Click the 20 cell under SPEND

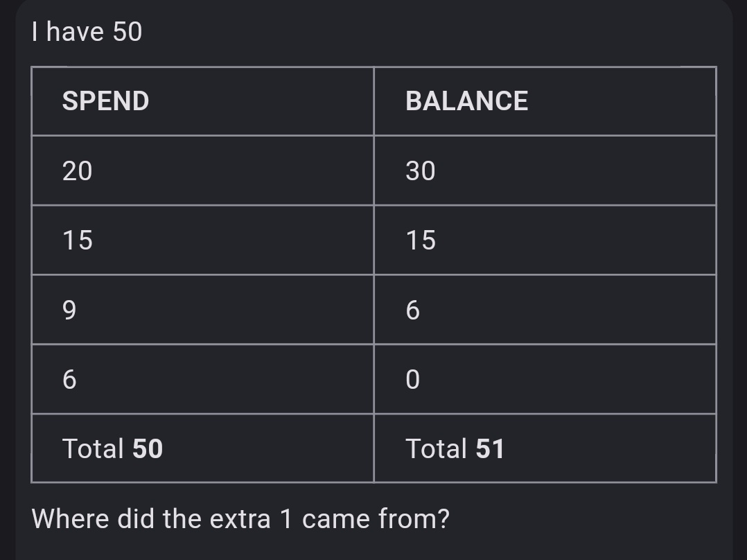click(x=77, y=170)
